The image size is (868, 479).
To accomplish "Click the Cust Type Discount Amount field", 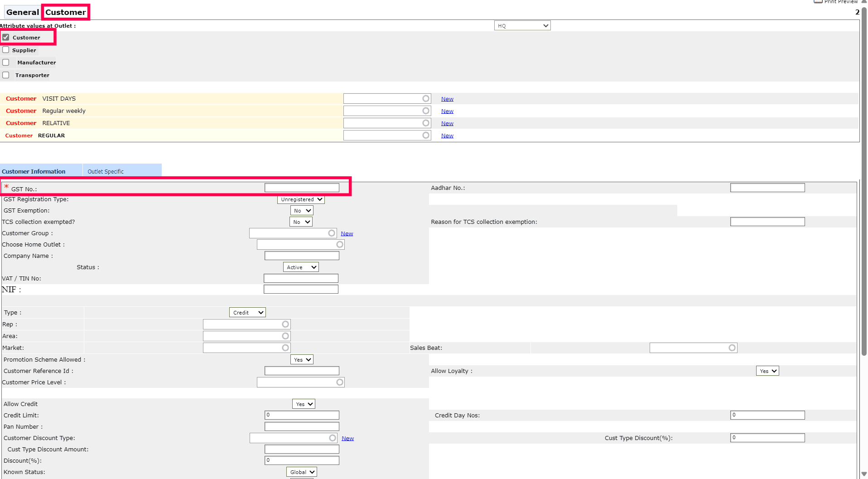I will point(302,449).
